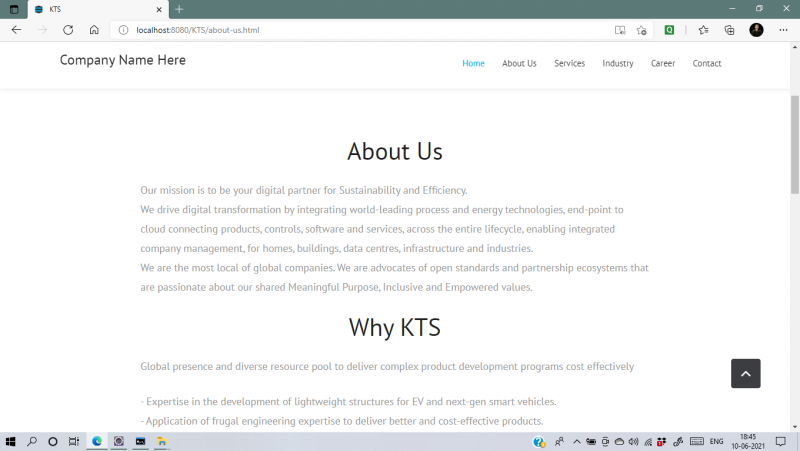
Task: Open the Contact nav item
Action: [x=707, y=63]
